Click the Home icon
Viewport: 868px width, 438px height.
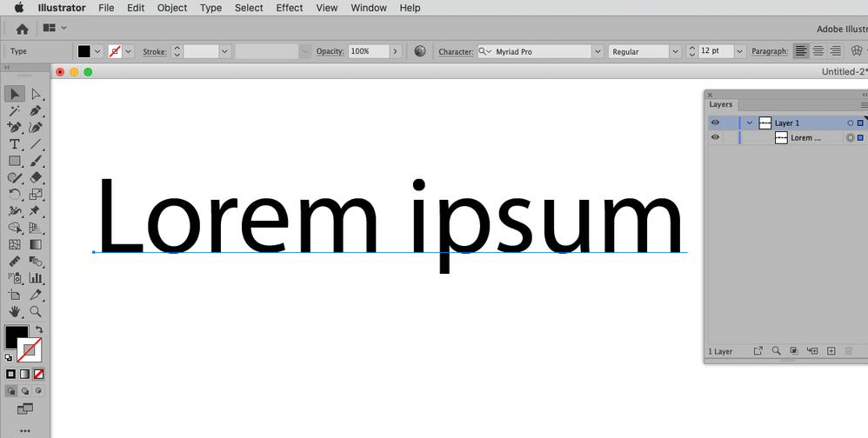[x=22, y=29]
